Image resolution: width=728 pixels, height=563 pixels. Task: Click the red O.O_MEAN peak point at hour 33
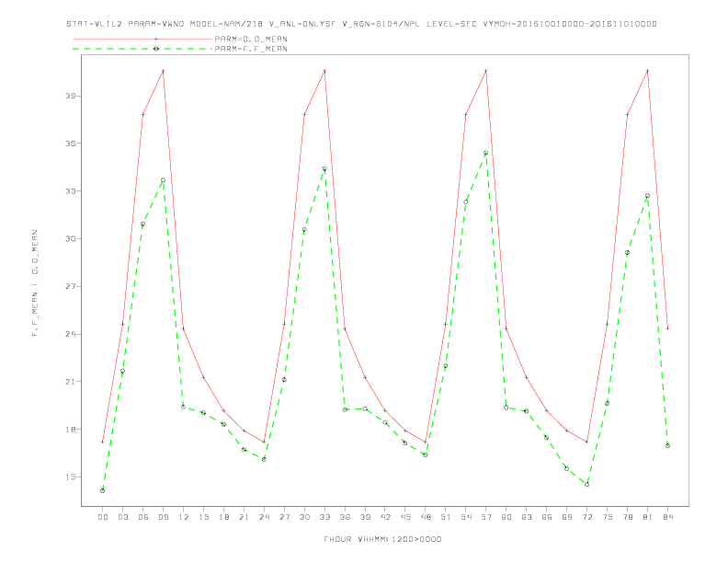pyautogui.click(x=324, y=71)
